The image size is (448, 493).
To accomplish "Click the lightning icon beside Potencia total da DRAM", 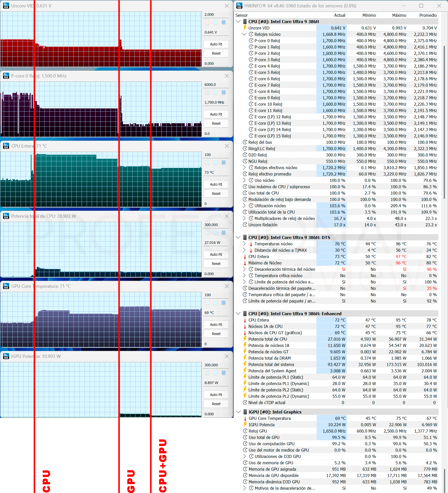I will [x=245, y=358].
